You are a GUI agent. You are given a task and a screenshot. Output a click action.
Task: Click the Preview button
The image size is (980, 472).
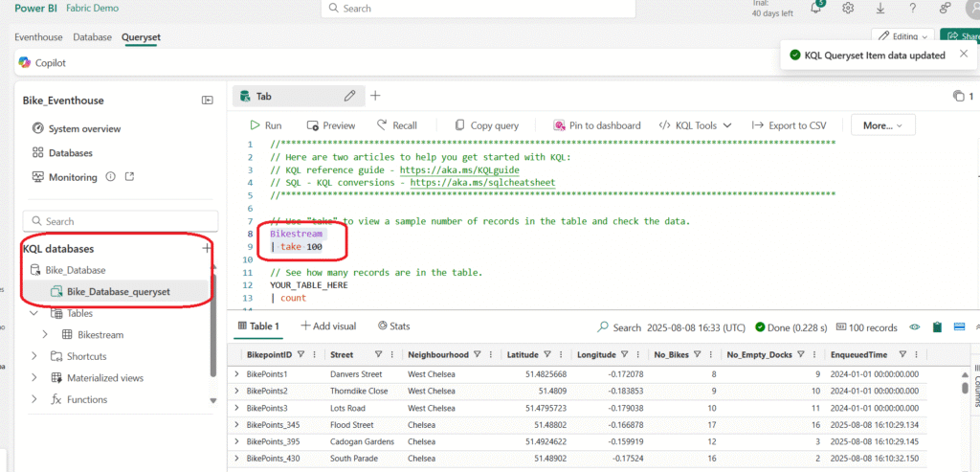[330, 125]
